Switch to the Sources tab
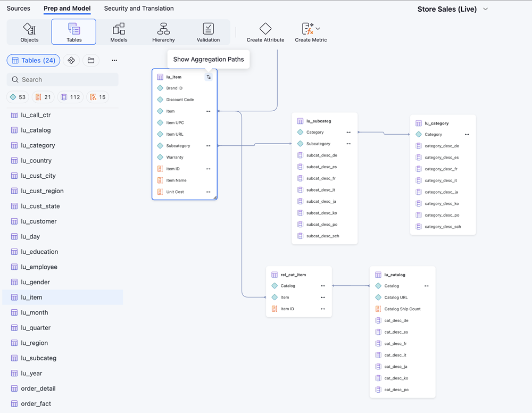Screen dimensions: 532x413 pos(18,9)
